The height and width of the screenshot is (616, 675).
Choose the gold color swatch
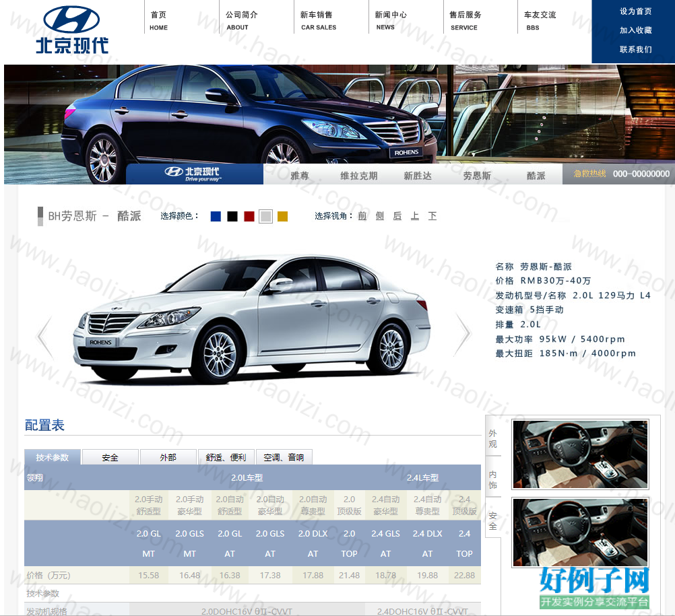click(282, 216)
